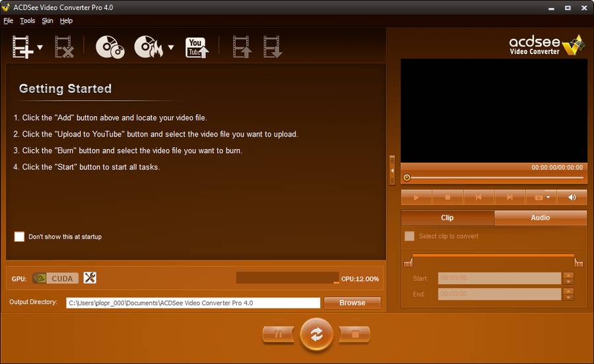Decrease Start time with down stepper
The image size is (594, 364).
point(568,282)
